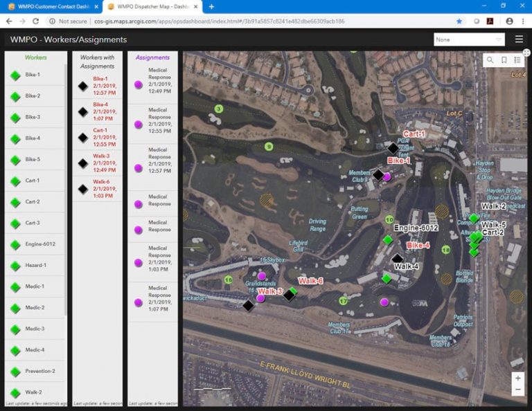
Task: Click the Bike-1 green diamond in Workers
Action: [x=15, y=75]
